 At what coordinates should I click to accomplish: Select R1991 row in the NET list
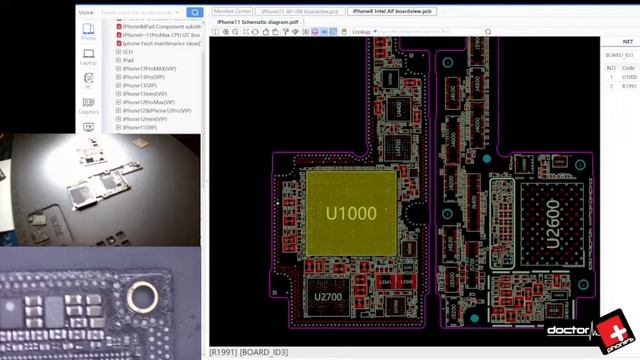622,86
